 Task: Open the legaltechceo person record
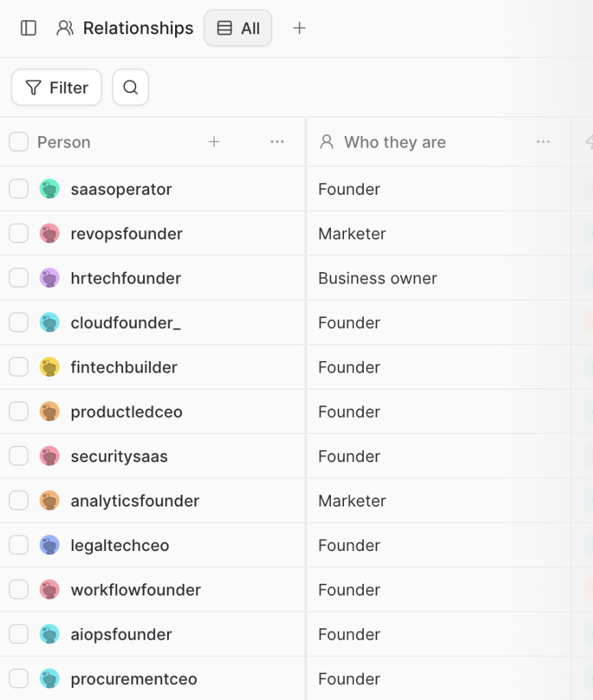click(x=120, y=546)
